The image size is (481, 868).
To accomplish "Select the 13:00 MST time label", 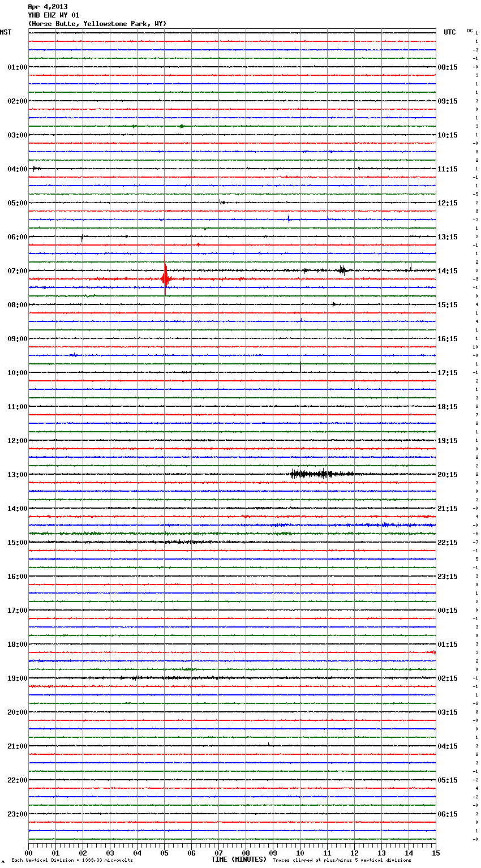I will tap(18, 475).
